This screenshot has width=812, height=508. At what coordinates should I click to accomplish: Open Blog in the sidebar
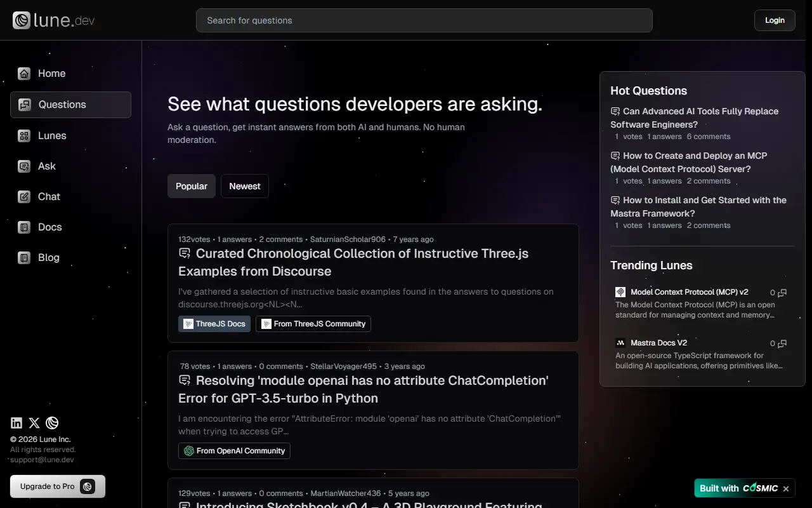pos(70,258)
